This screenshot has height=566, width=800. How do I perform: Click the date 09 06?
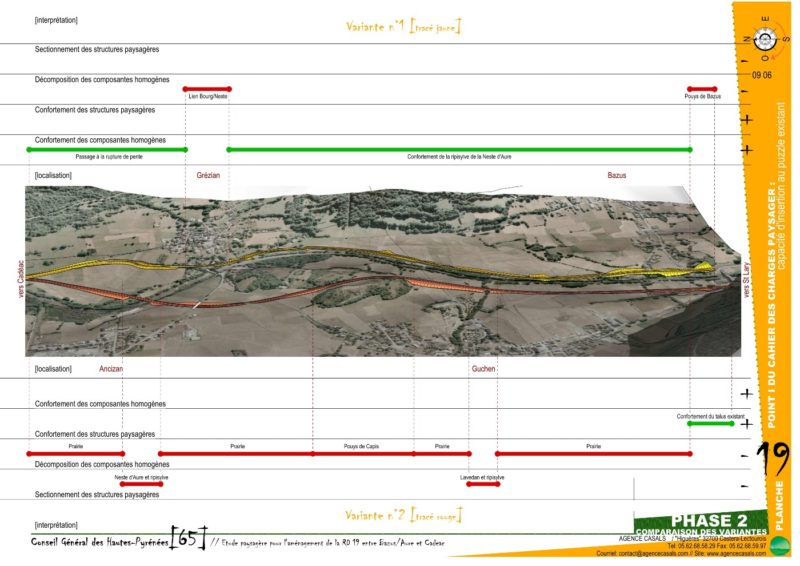[761, 75]
